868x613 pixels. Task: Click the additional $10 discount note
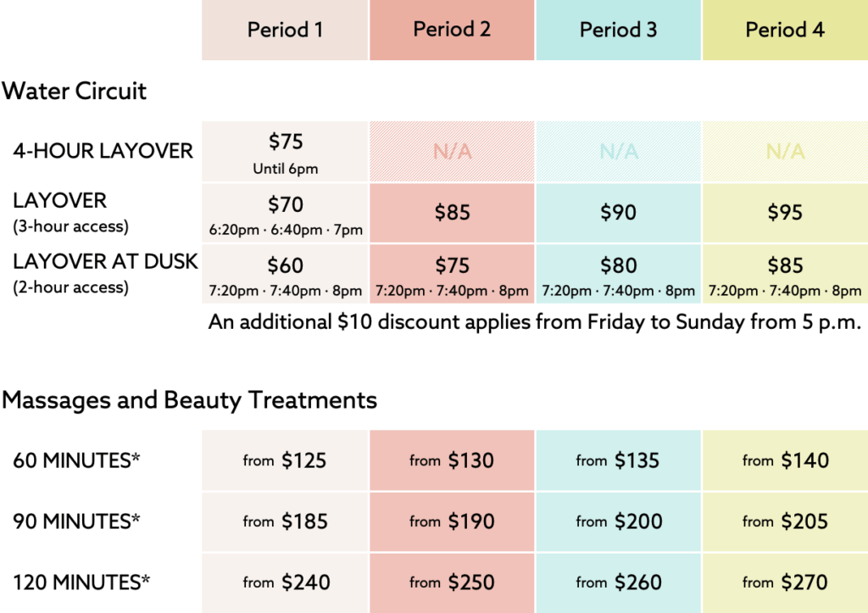pos(535,324)
